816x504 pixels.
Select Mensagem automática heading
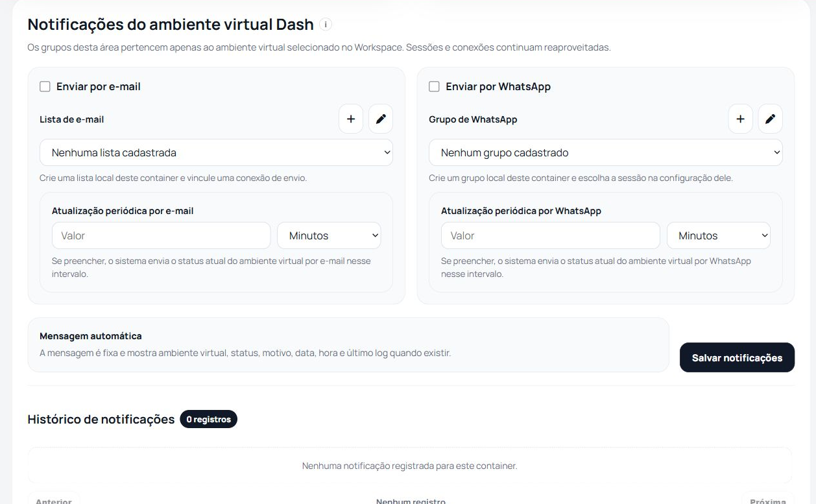pyautogui.click(x=91, y=336)
